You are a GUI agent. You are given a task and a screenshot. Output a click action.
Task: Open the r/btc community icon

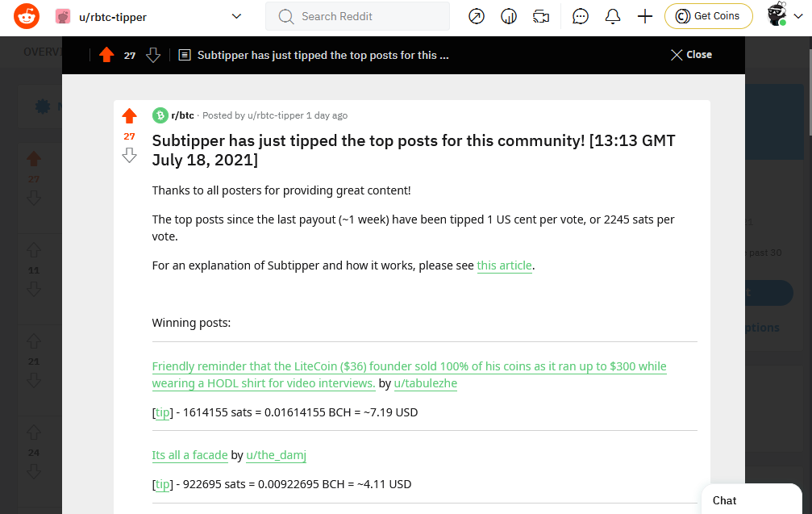pyautogui.click(x=160, y=115)
